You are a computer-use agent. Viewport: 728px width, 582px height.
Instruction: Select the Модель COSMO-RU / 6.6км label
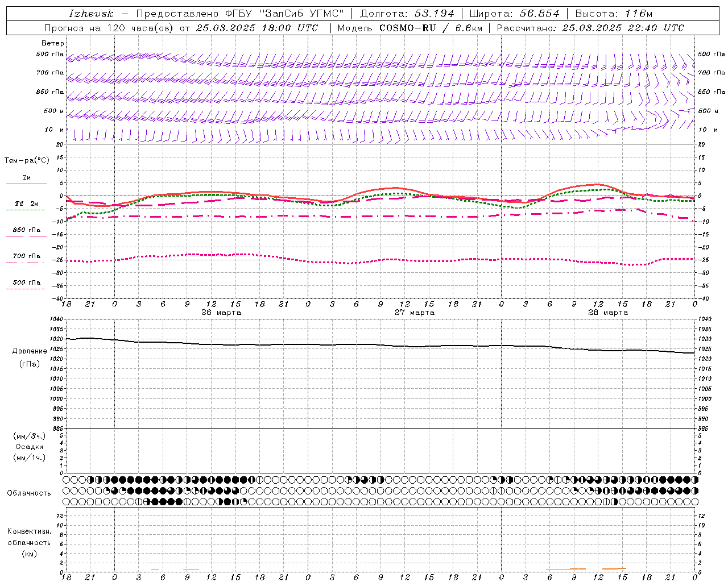410,28
